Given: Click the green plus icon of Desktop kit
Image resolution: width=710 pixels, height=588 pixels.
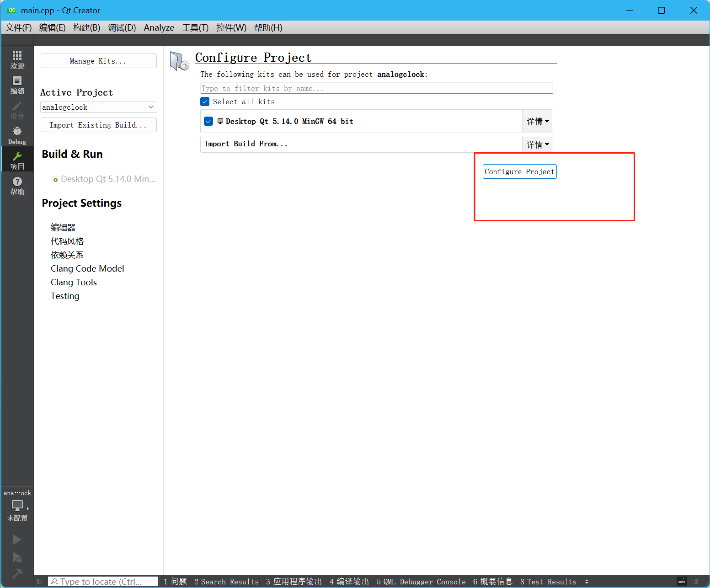Looking at the screenshot, I should 55,179.
